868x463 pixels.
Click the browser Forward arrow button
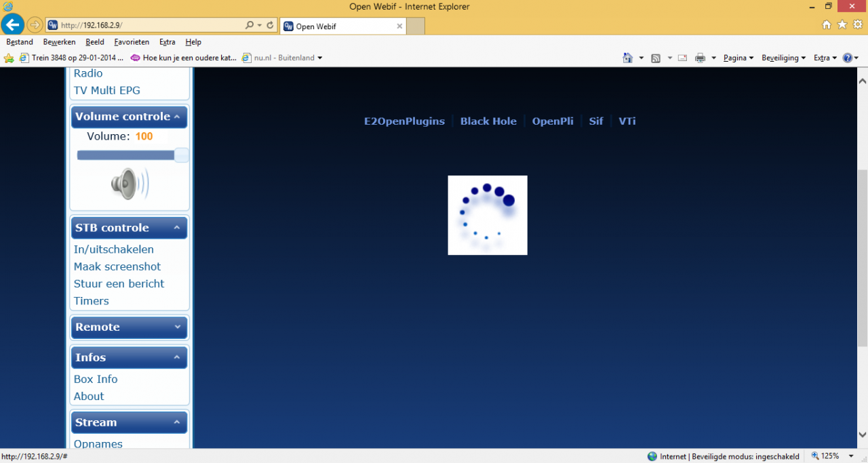(35, 25)
